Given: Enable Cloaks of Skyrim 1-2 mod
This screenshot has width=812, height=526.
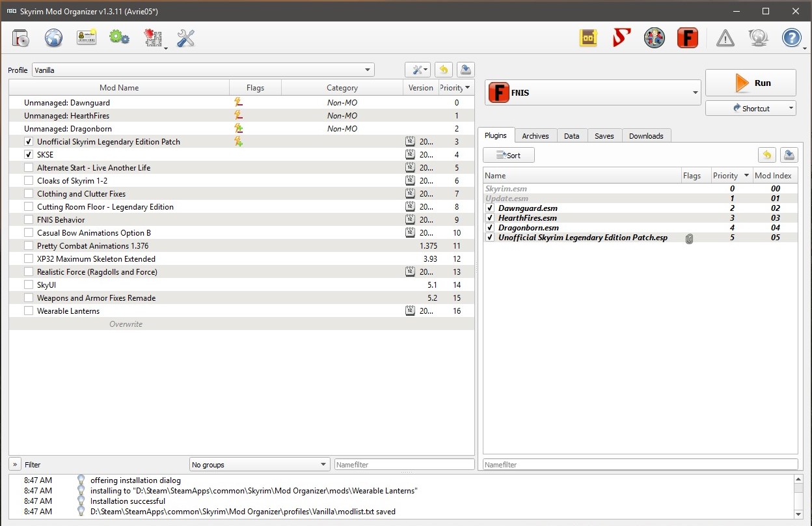Looking at the screenshot, I should pyautogui.click(x=29, y=180).
